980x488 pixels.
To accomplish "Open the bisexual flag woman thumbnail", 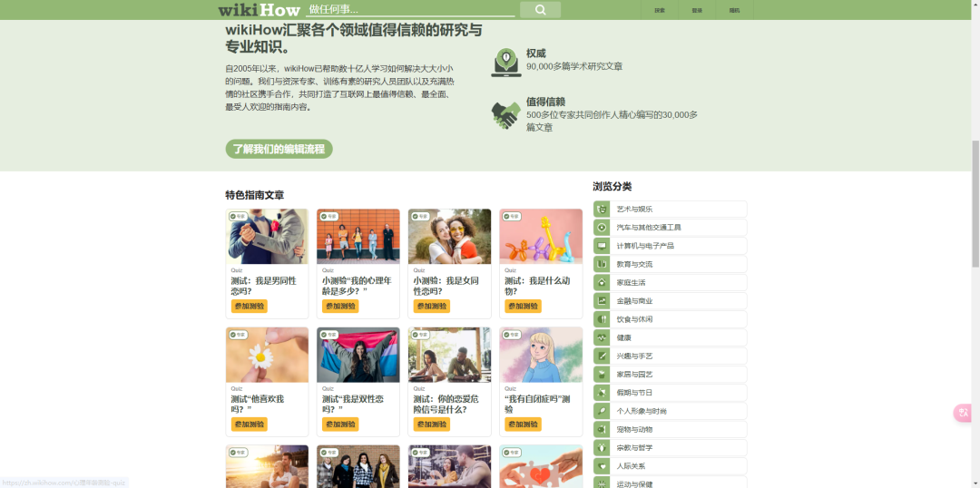I will click(x=358, y=355).
